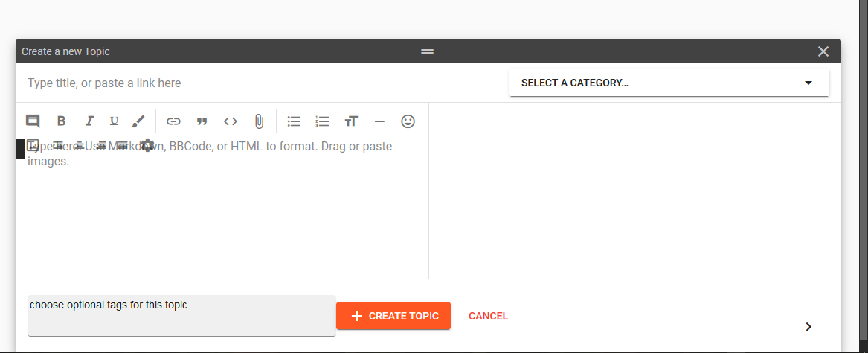
Task: Start a bulleted list
Action: tap(294, 121)
